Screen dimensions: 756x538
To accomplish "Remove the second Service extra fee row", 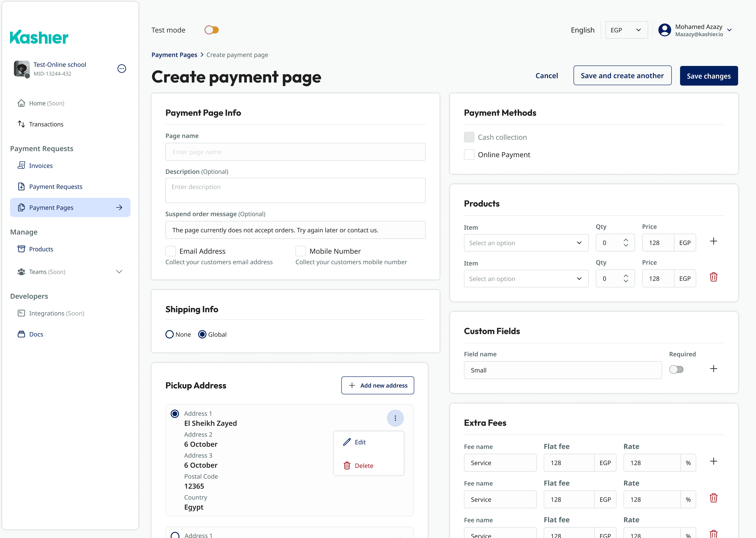I will pyautogui.click(x=713, y=498).
